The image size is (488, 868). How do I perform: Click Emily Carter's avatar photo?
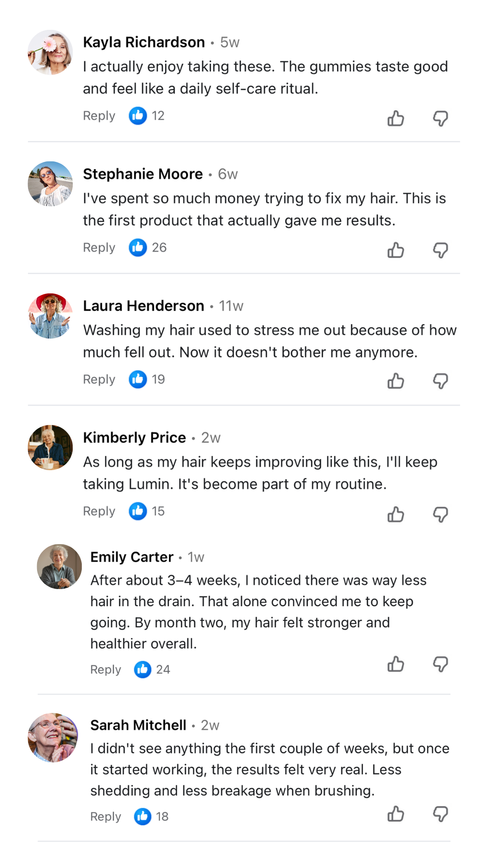click(59, 566)
